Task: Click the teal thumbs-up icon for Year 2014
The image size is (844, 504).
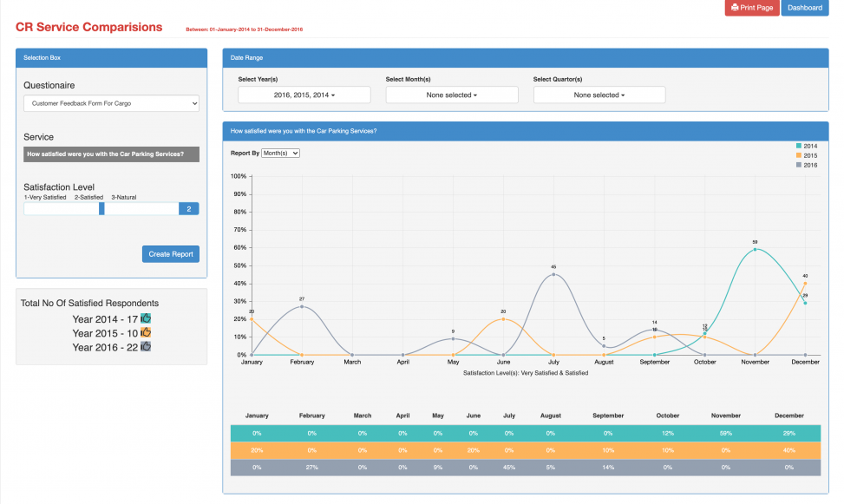Action: [x=146, y=318]
